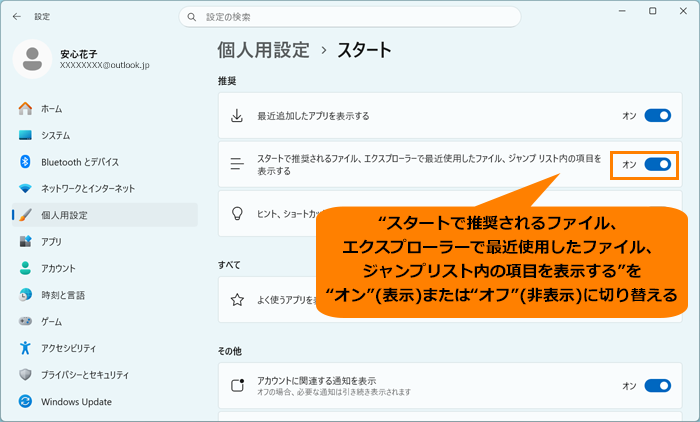This screenshot has height=422, width=700.
Task: Click the アカウントに関連する通知を表示 label
Action: pos(316,380)
